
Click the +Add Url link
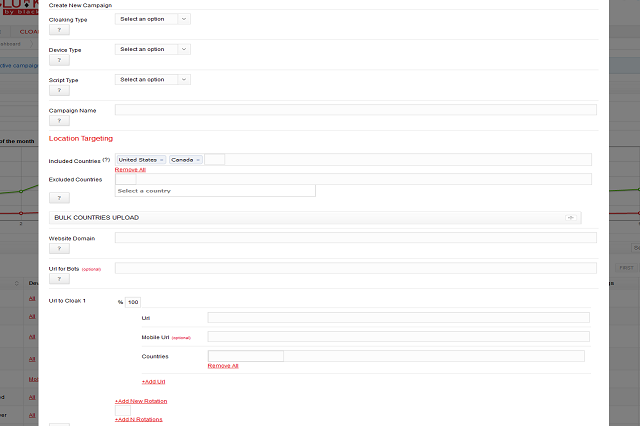coord(154,381)
